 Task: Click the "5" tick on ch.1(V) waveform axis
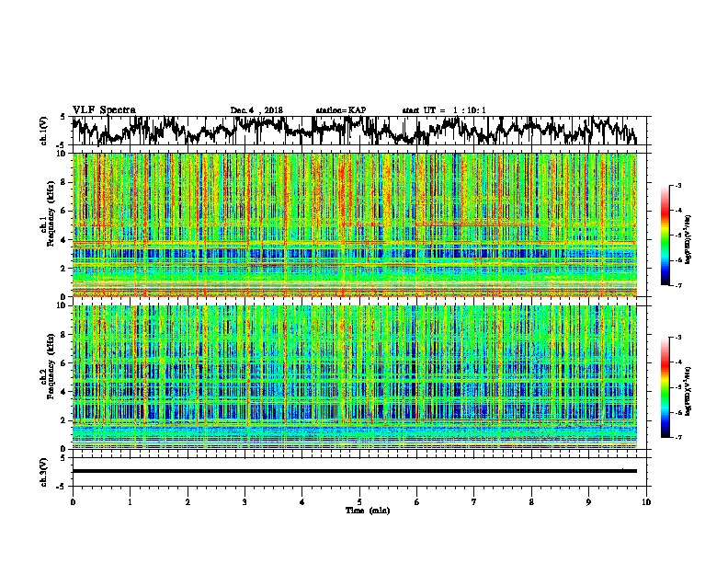pyautogui.click(x=64, y=117)
